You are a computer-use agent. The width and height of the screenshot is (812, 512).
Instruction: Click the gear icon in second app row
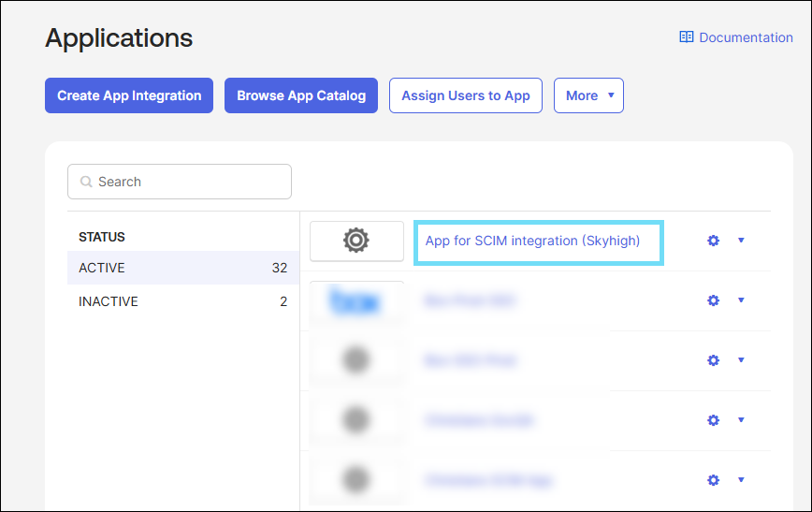pyautogui.click(x=713, y=300)
